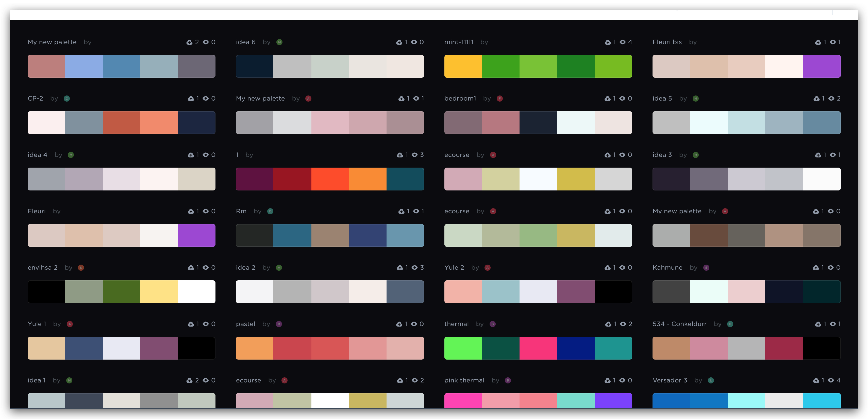Screen dimensions: 868x419
Task: Click the cloud upload icon for mint-11111
Action: (x=608, y=42)
